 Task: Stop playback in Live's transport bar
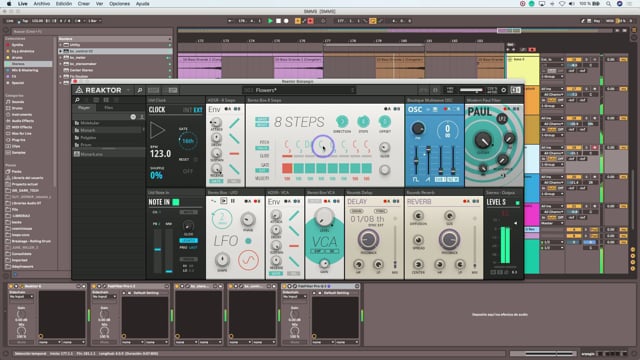pos(278,21)
